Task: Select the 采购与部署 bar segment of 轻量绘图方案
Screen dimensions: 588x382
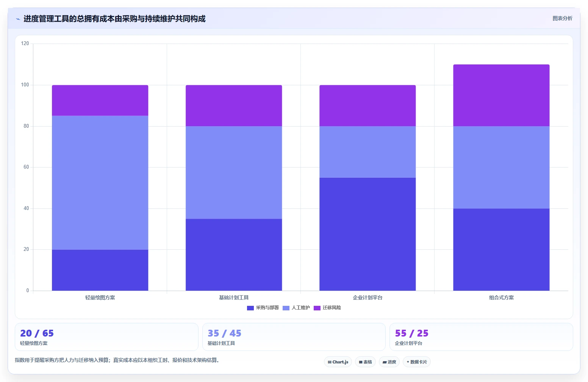Action: (100, 270)
